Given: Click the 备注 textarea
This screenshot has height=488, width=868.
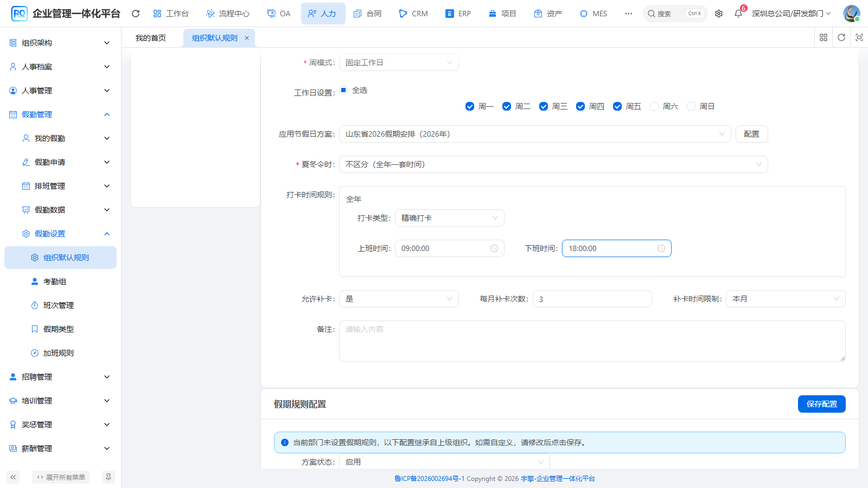Looking at the screenshot, I should coord(592,341).
